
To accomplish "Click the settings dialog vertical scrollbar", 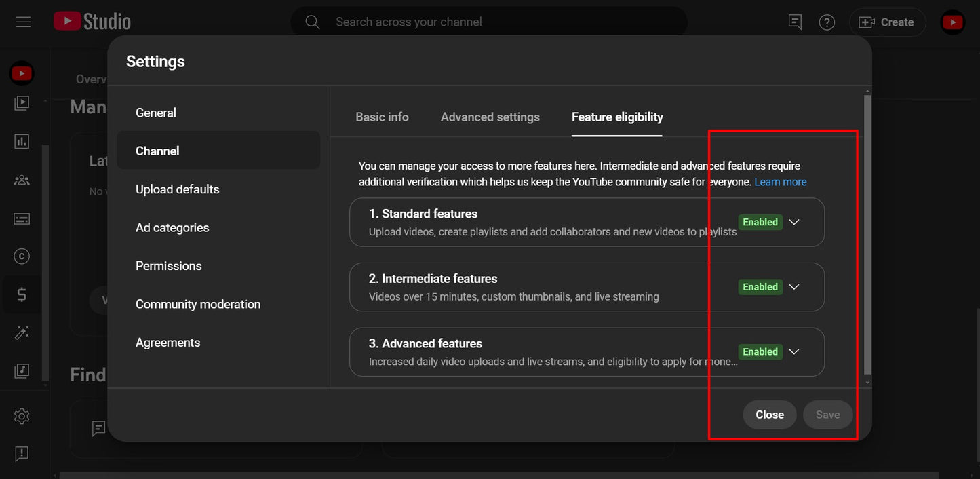I will click(x=867, y=231).
